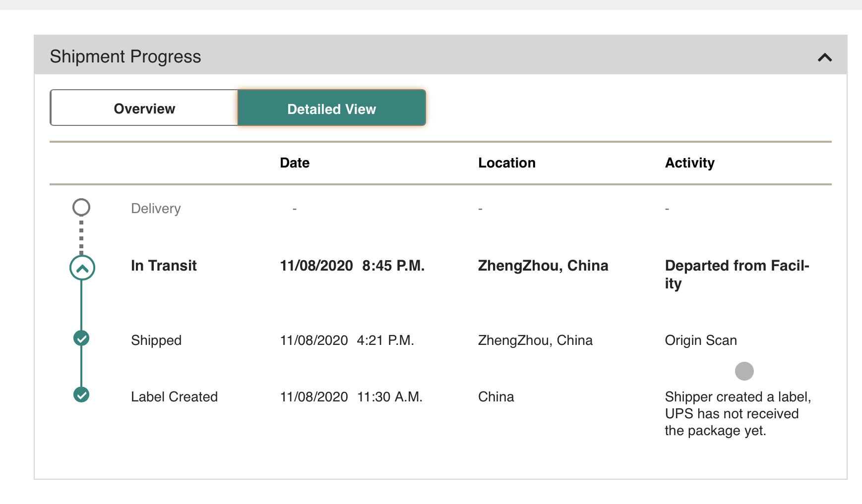Image resolution: width=862 pixels, height=504 pixels.
Task: Click the Shipment Progress header title
Action: (x=125, y=56)
